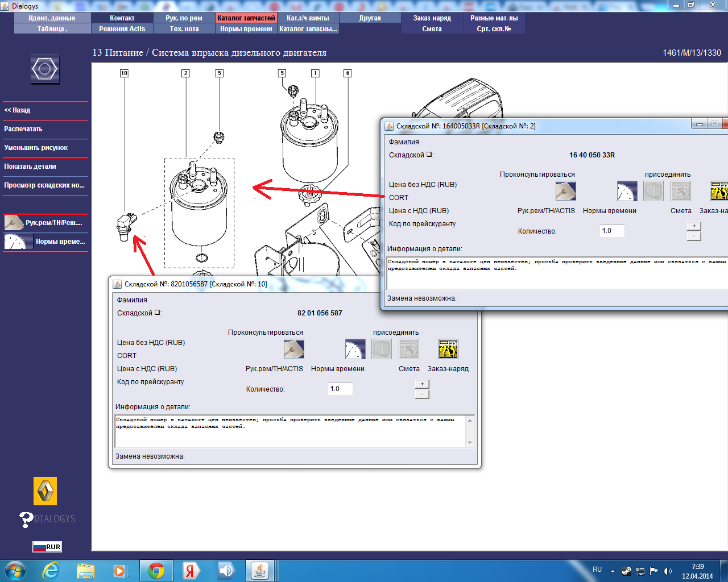The image size is (728, 582).
Task: Increase quantity with plus in window No. 10
Action: coord(422,384)
